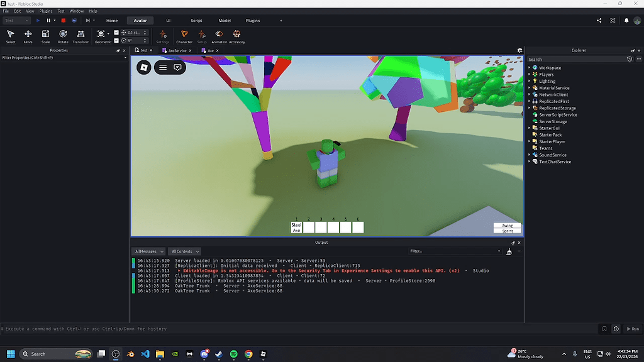Open the hamburger menu in game viewport
644x362 pixels.
coord(163,67)
